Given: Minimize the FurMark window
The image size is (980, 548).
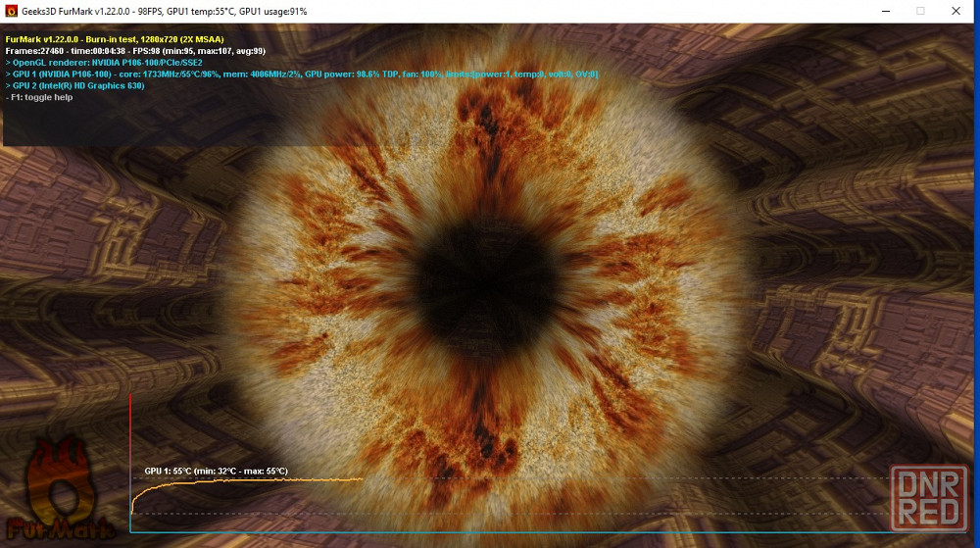Looking at the screenshot, I should click(886, 11).
